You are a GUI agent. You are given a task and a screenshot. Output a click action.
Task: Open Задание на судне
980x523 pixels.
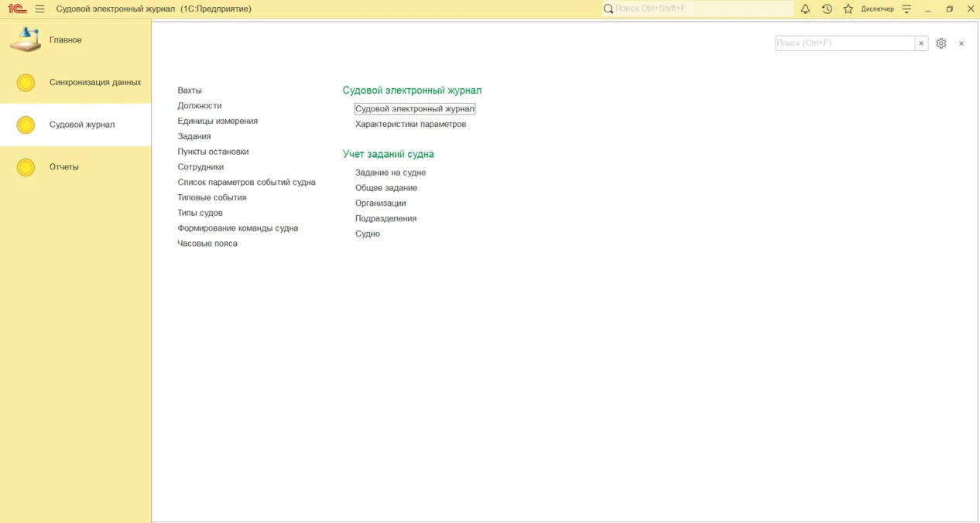click(x=390, y=173)
